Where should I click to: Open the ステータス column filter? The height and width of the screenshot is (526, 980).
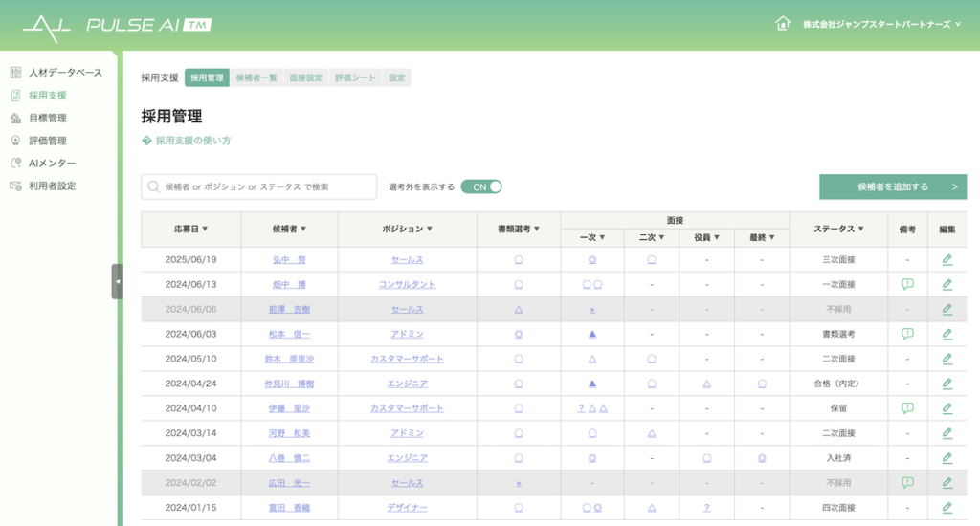point(838,230)
